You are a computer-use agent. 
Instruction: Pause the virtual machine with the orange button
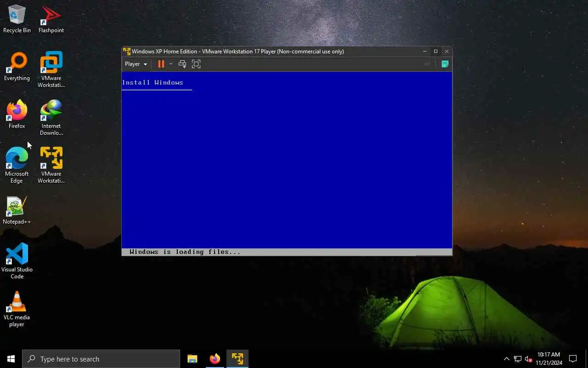coord(161,64)
